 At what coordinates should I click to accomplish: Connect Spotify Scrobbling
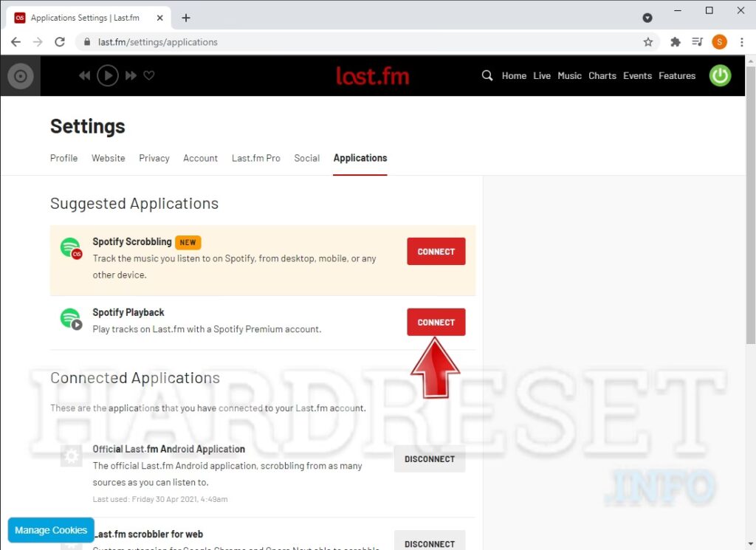[436, 252]
